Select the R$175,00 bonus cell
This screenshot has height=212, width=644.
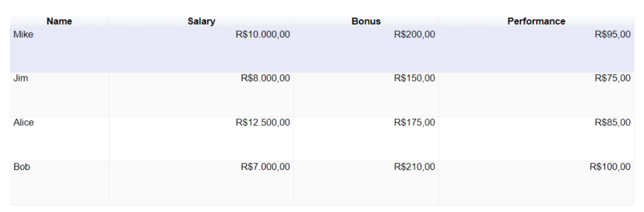(366, 139)
